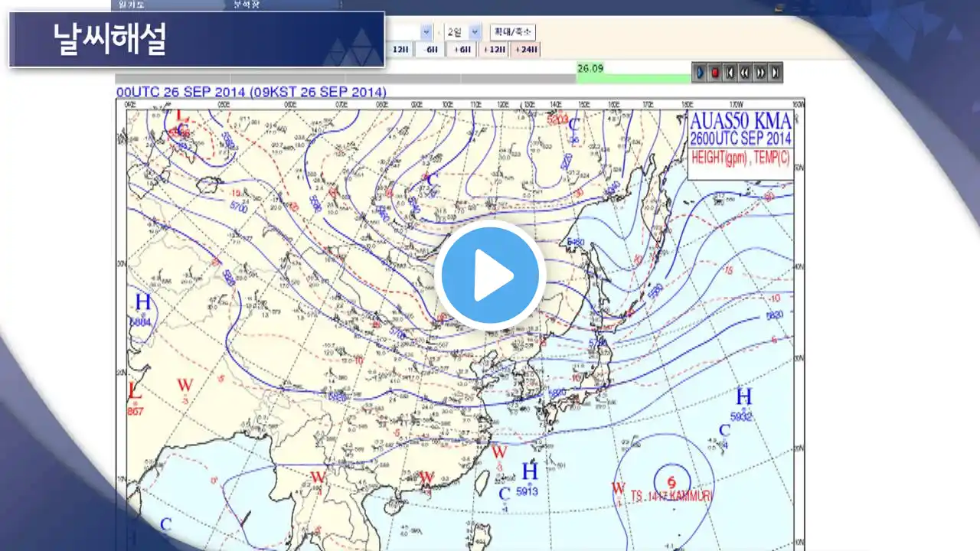Click the red low value 867
Screen dimensions: 980x551
(136, 412)
